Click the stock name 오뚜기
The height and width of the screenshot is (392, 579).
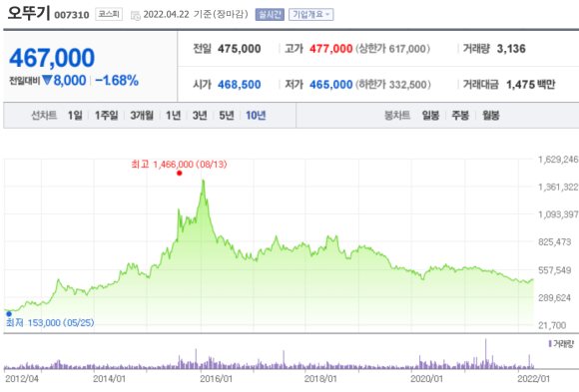pos(29,13)
